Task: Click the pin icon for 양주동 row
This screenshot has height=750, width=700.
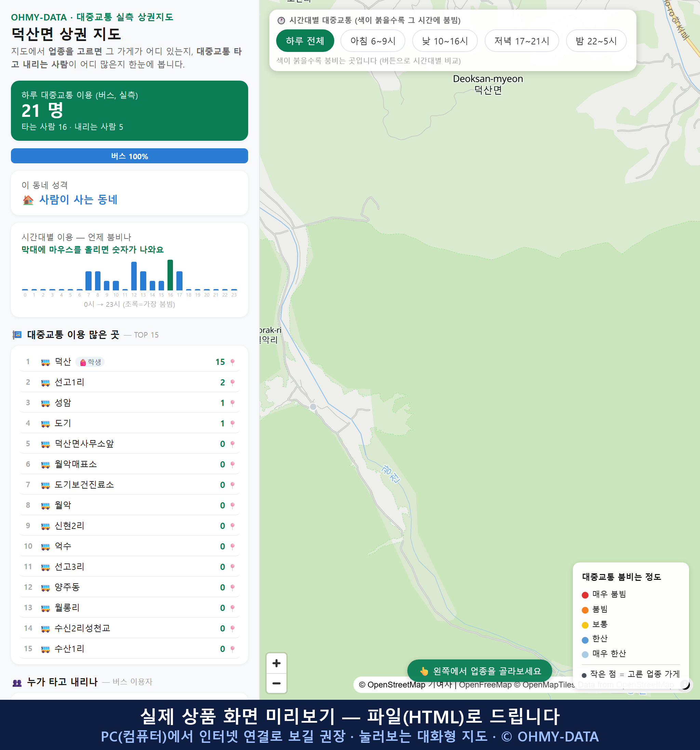Action: click(x=232, y=587)
